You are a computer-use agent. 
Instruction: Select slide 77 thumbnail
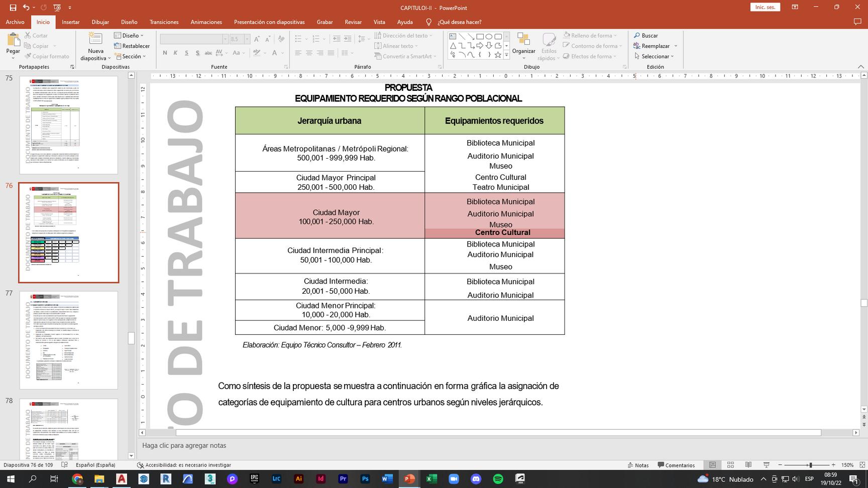tap(69, 340)
